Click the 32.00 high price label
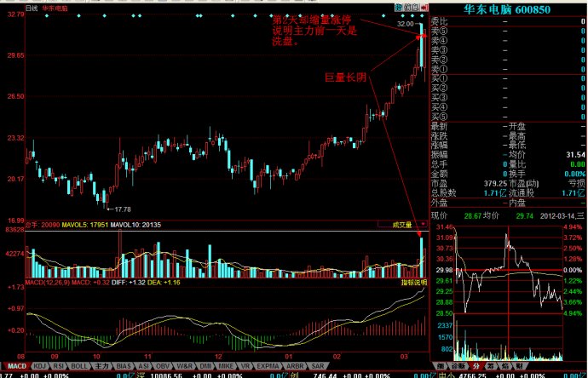 404,25
